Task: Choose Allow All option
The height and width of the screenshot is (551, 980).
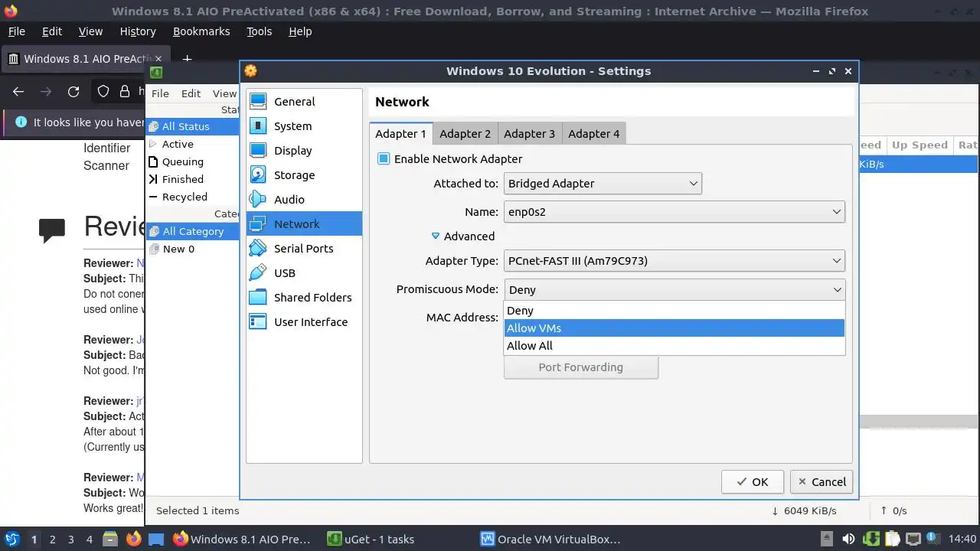Action: click(675, 346)
